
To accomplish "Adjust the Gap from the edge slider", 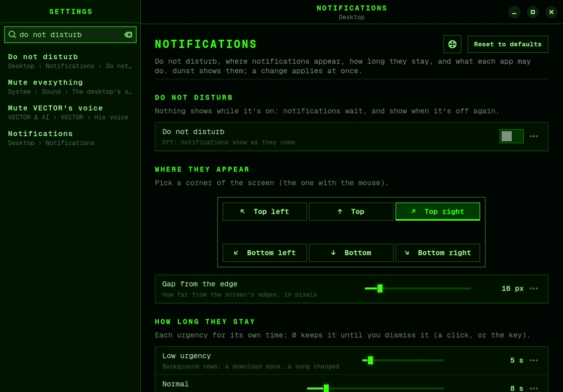I will click(x=418, y=288).
